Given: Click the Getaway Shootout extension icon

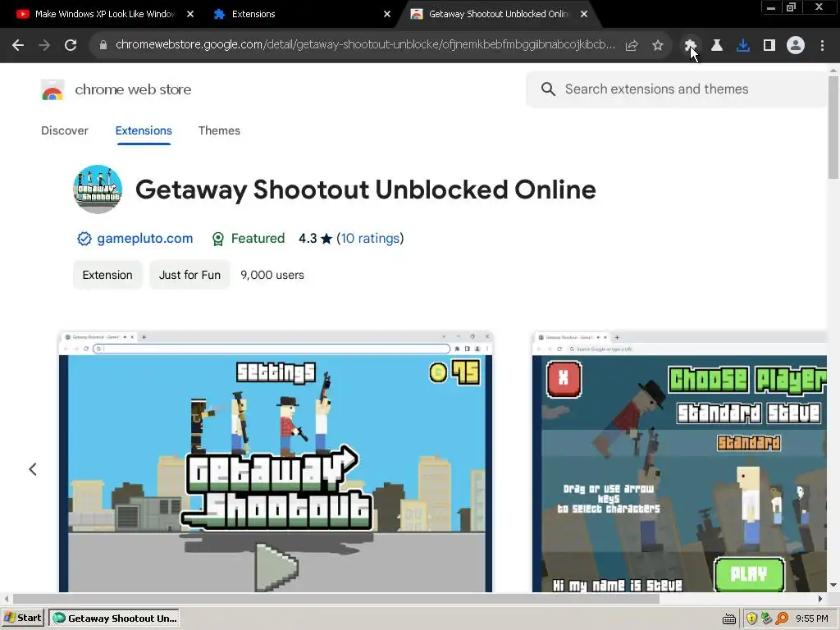Looking at the screenshot, I should click(98, 189).
